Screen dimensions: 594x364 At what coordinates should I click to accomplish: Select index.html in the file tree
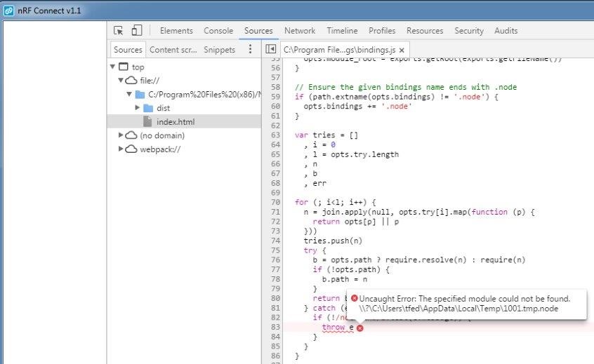point(185,121)
